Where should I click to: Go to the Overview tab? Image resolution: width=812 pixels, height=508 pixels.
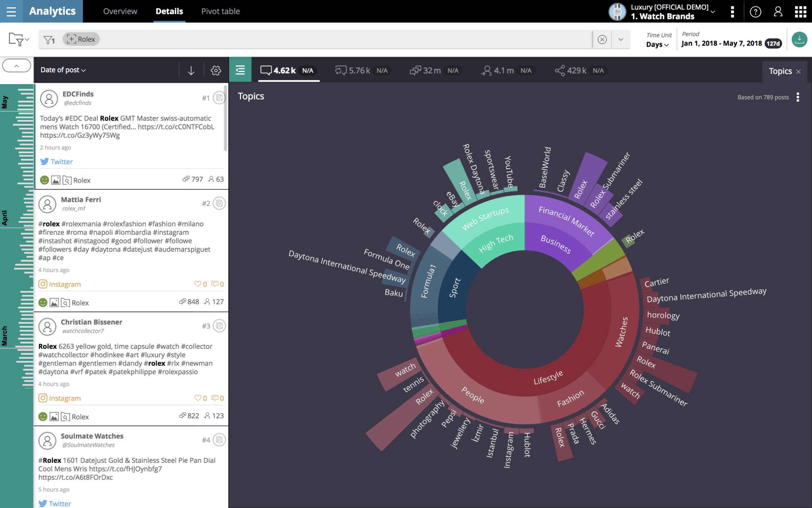coord(120,11)
